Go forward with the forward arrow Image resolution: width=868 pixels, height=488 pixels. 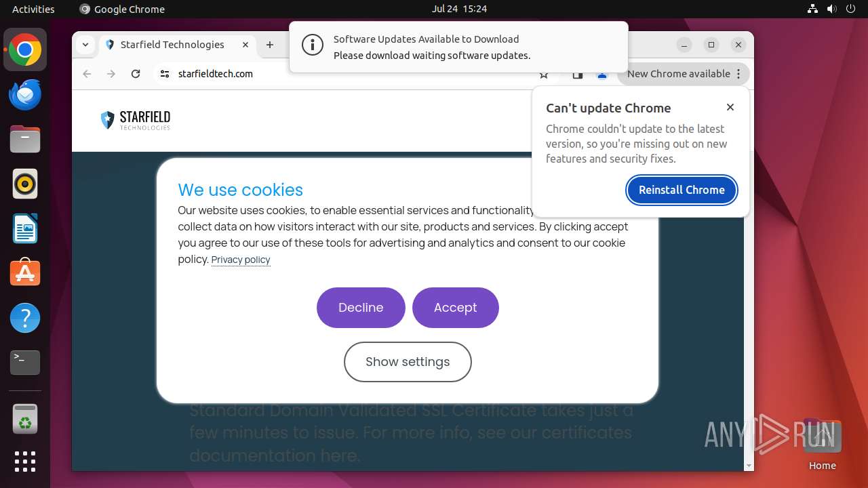pyautogui.click(x=111, y=74)
